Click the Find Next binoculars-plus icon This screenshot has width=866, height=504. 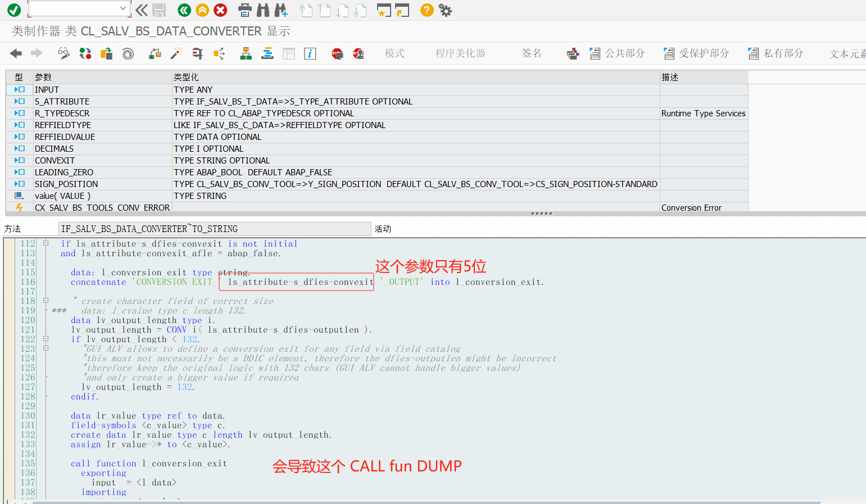(281, 10)
